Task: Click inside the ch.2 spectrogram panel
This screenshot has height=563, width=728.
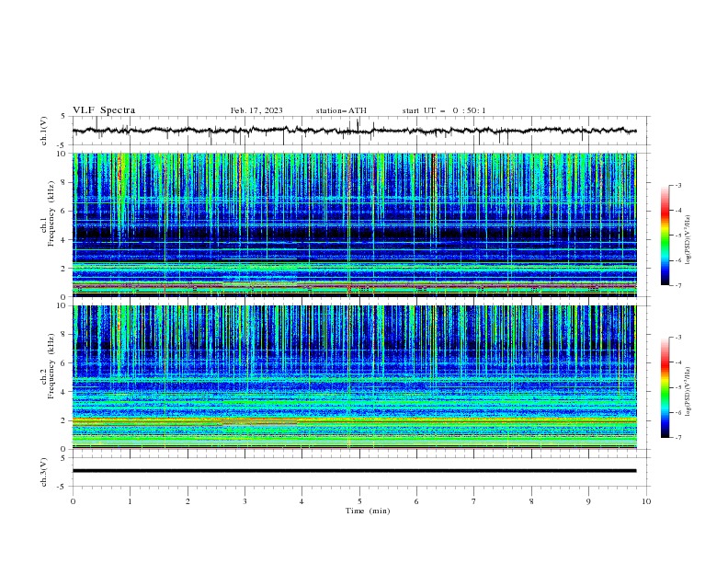Action: click(x=354, y=377)
